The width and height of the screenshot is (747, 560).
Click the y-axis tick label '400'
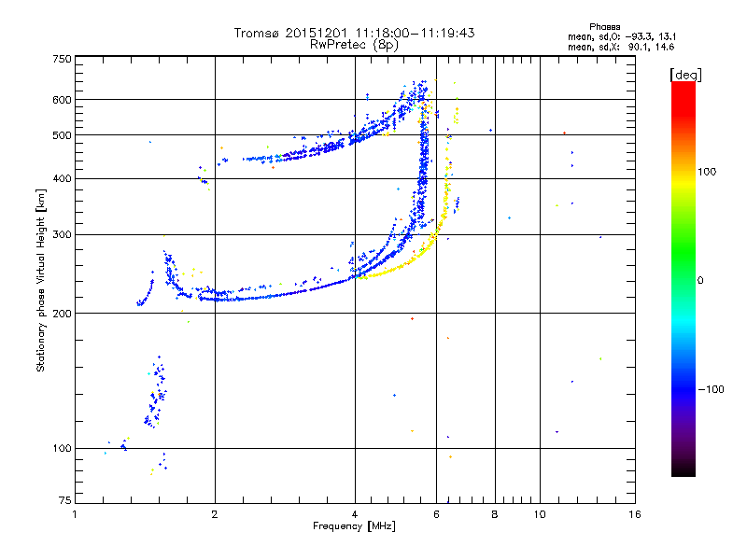[62, 179]
